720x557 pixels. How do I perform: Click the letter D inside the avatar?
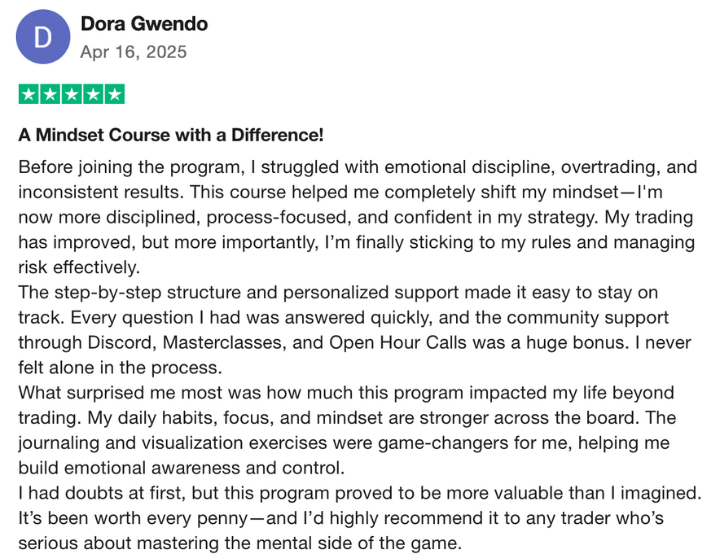[43, 37]
